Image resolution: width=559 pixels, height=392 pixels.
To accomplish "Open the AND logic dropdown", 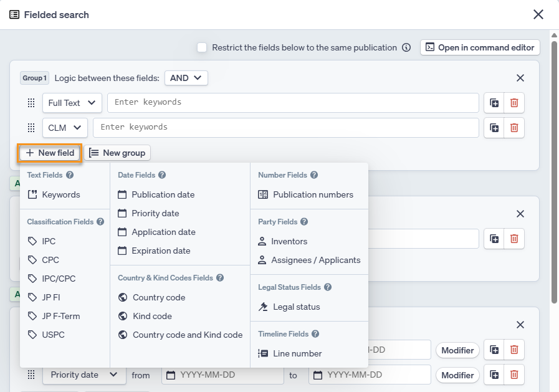I will coord(186,78).
